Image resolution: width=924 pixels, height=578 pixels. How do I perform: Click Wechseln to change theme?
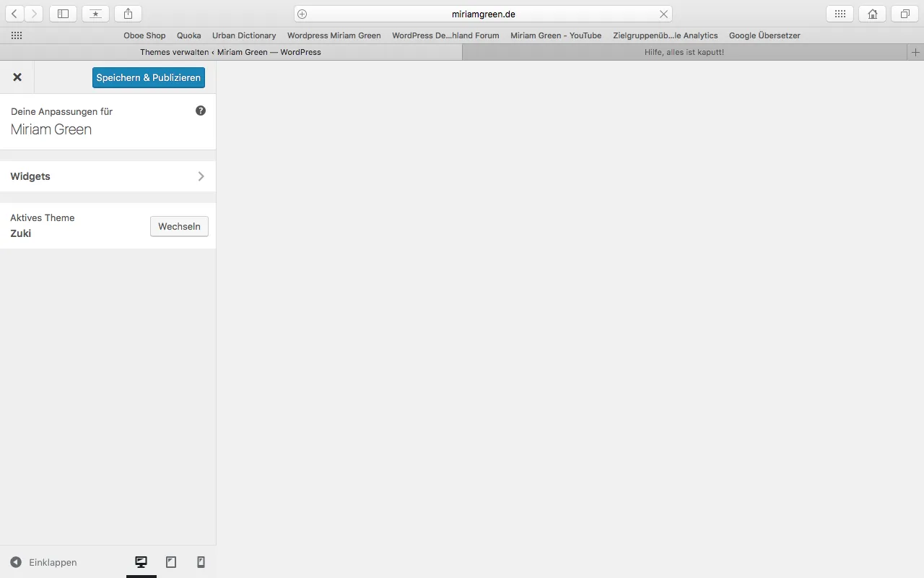click(179, 226)
